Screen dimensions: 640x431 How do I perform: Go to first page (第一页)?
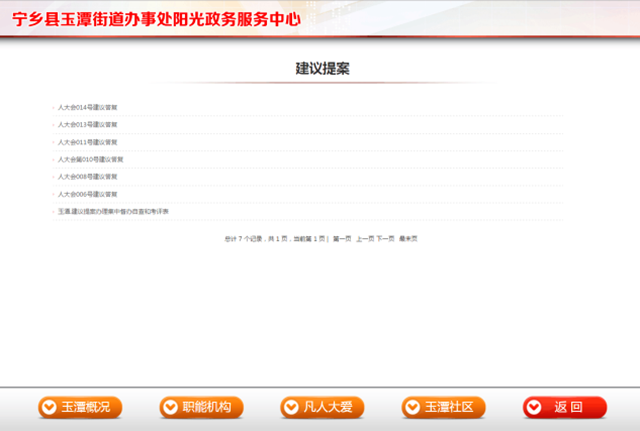click(342, 239)
